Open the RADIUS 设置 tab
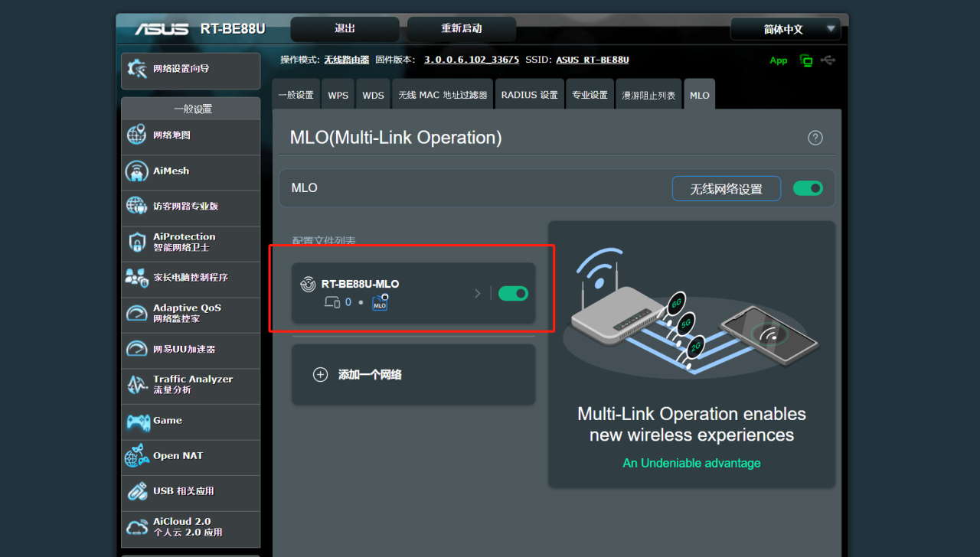The height and width of the screenshot is (557, 980). [x=530, y=95]
